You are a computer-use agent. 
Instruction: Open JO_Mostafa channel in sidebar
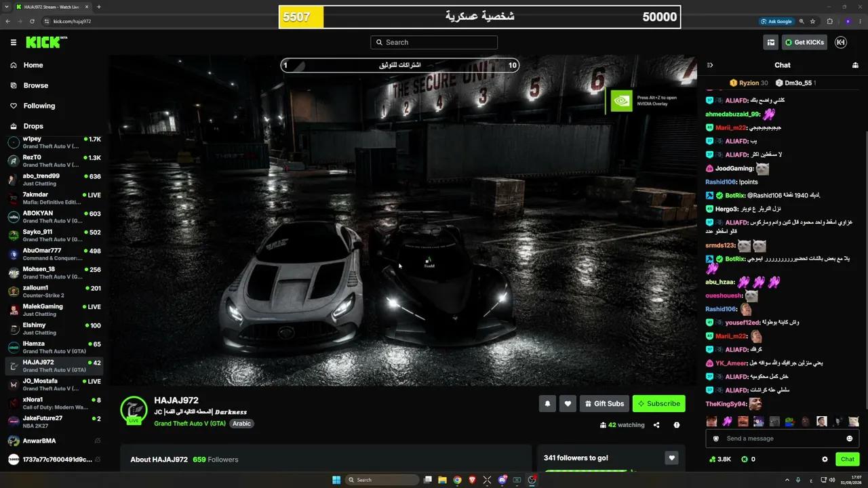(54, 384)
